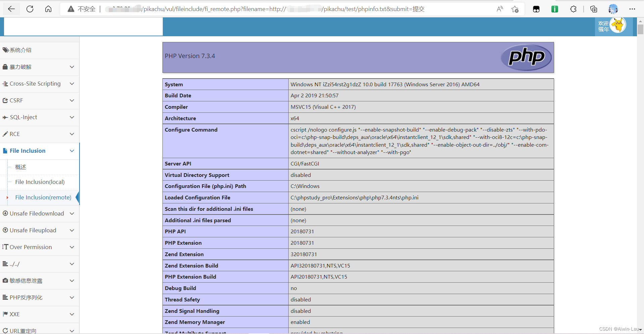Click the Architecture value x64

click(x=295, y=118)
